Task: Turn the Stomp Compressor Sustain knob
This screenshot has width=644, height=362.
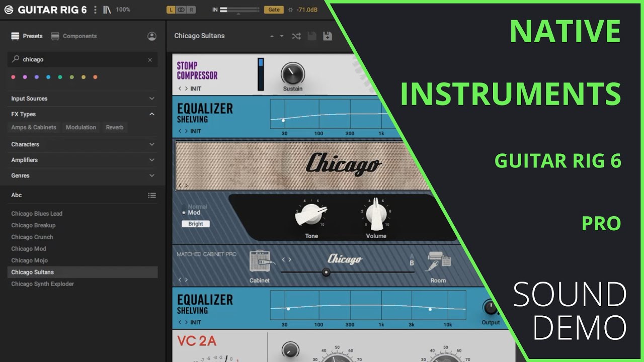Action: coord(292,74)
